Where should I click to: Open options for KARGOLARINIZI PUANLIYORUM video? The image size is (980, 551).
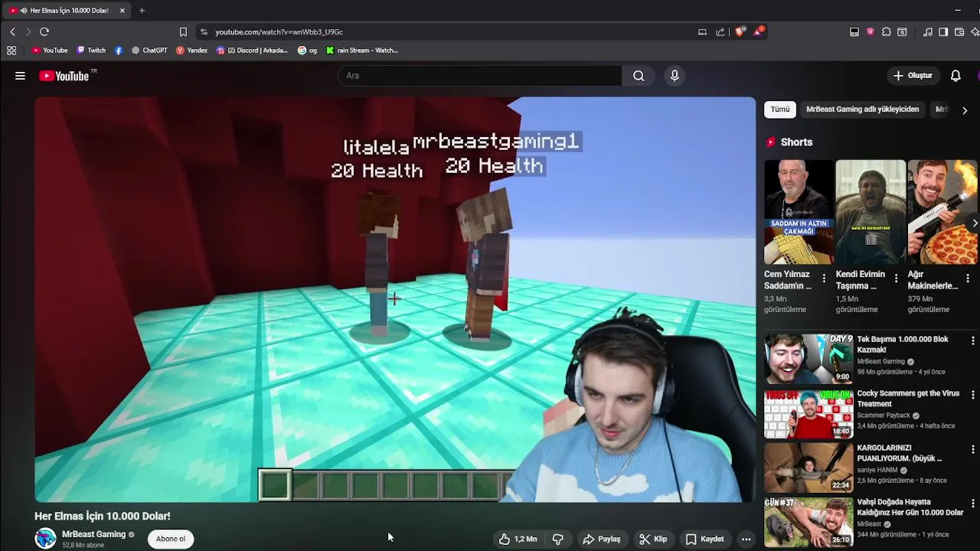[973, 449]
